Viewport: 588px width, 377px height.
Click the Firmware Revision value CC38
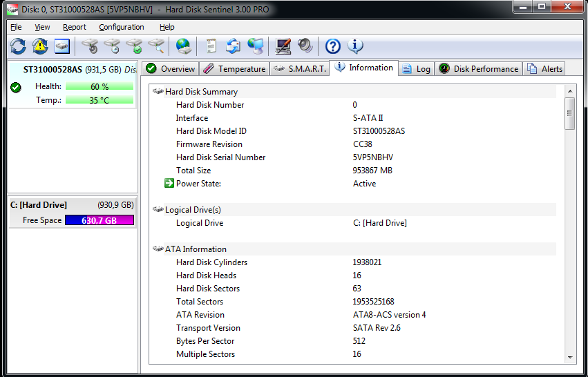click(x=362, y=144)
